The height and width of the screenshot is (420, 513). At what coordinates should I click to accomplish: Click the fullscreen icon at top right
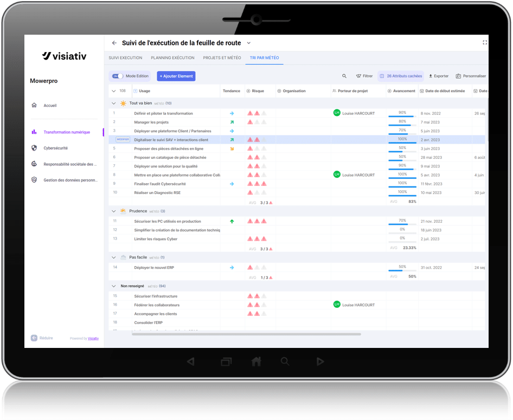[x=485, y=42]
